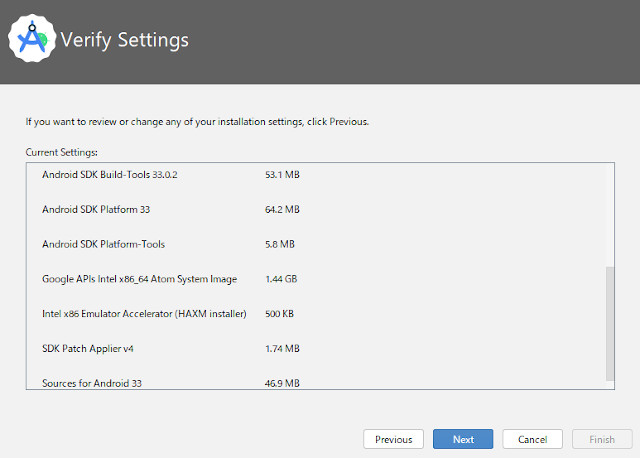Click the 1.44 GB size value
This screenshot has height=458, width=640.
(281, 279)
